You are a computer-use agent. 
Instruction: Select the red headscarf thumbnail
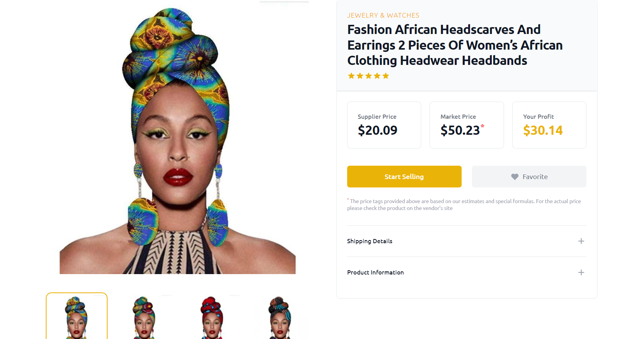pyautogui.click(x=212, y=316)
